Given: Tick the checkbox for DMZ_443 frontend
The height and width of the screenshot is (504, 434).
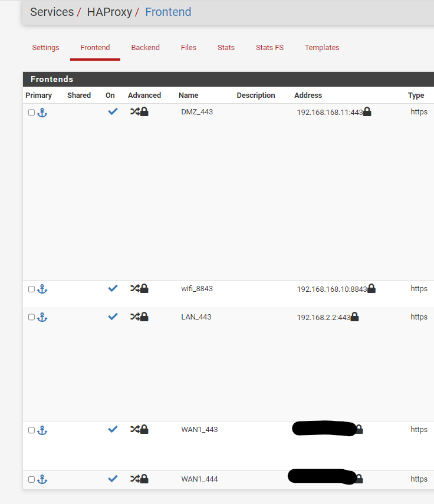Looking at the screenshot, I should [x=31, y=113].
